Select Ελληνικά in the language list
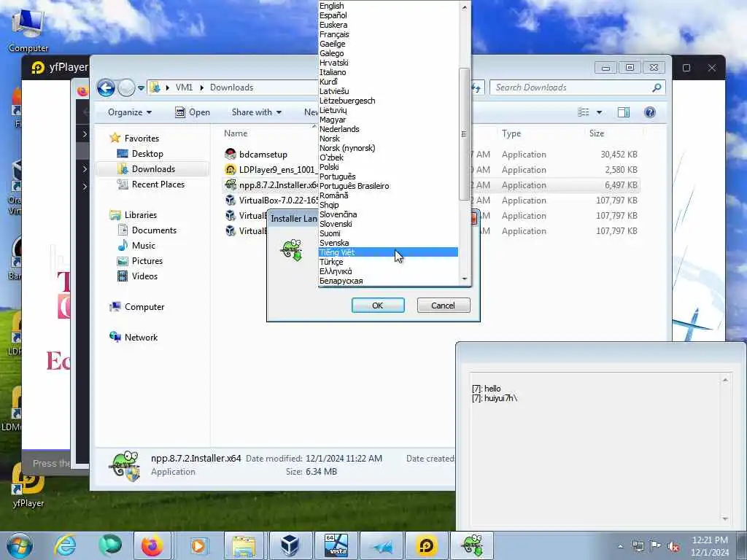This screenshot has height=560, width=747. 388,271
